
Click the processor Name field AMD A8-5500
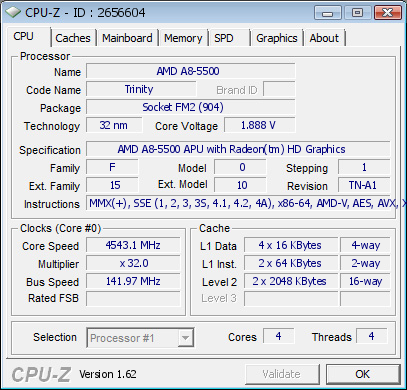[191, 71]
